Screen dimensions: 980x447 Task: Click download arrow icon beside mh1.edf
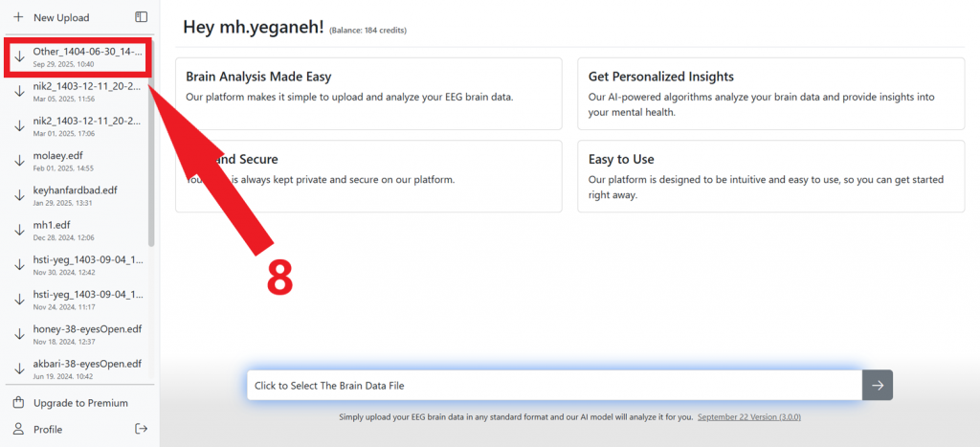click(19, 231)
